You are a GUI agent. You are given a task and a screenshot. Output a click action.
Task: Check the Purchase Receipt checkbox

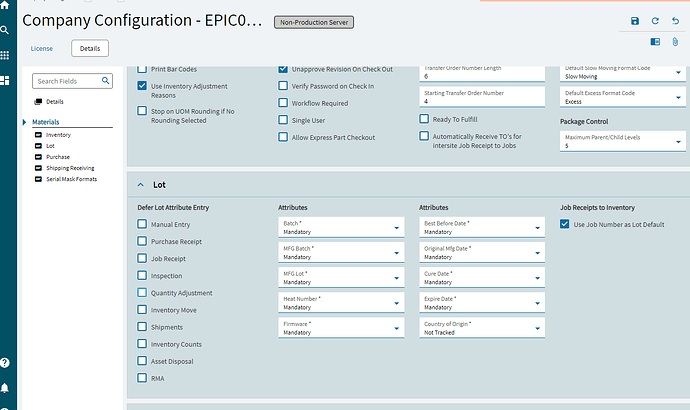click(142, 241)
